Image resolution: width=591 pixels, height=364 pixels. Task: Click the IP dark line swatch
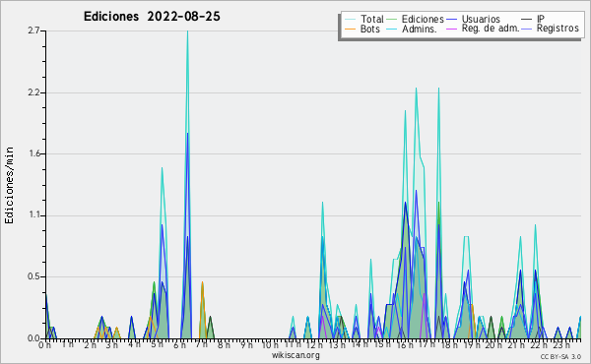[527, 20]
